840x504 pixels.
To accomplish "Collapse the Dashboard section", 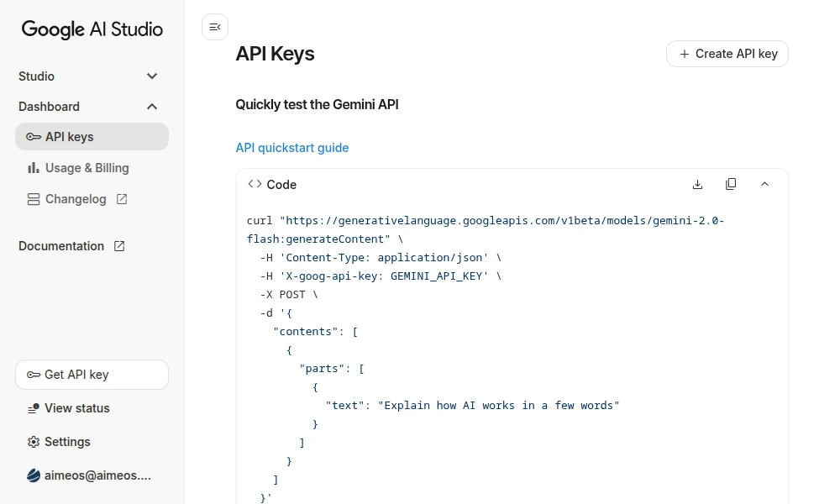I will pyautogui.click(x=152, y=107).
